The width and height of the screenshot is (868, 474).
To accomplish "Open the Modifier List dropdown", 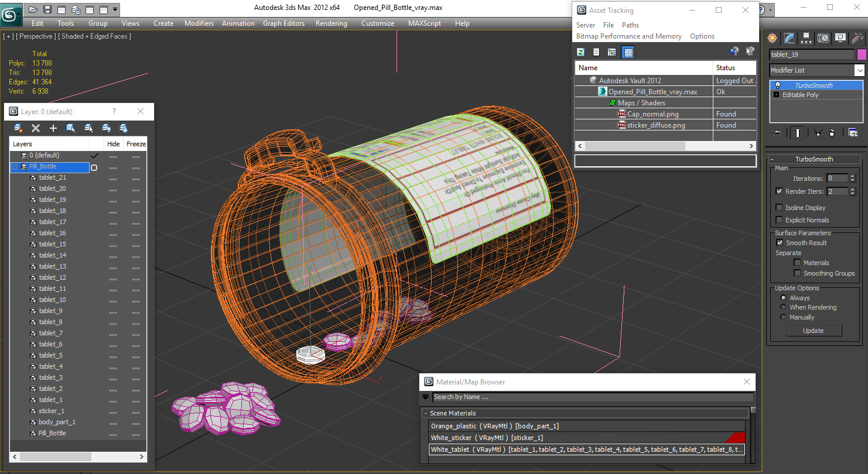I will click(x=859, y=70).
